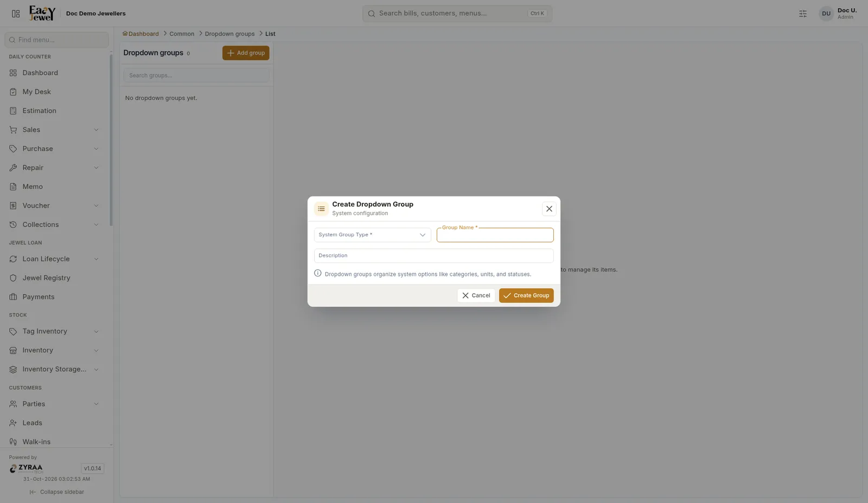This screenshot has width=868, height=503.
Task: Click the Find menu search box
Action: (x=56, y=40)
